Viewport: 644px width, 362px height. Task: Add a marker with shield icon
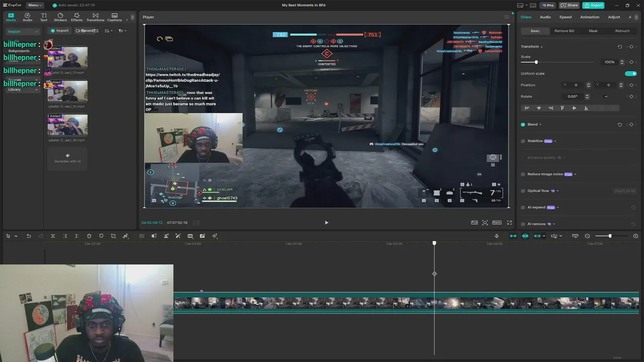101,236
